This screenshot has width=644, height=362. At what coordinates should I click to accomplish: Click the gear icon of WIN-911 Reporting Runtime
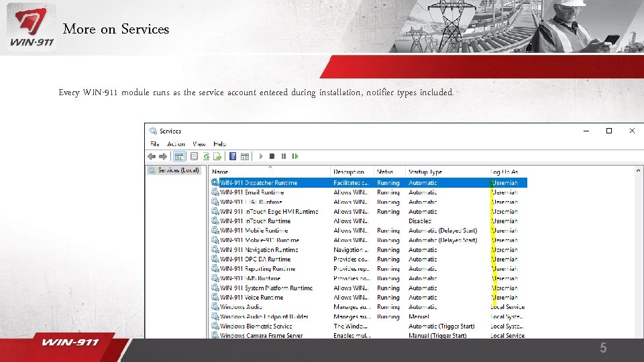pos(215,268)
